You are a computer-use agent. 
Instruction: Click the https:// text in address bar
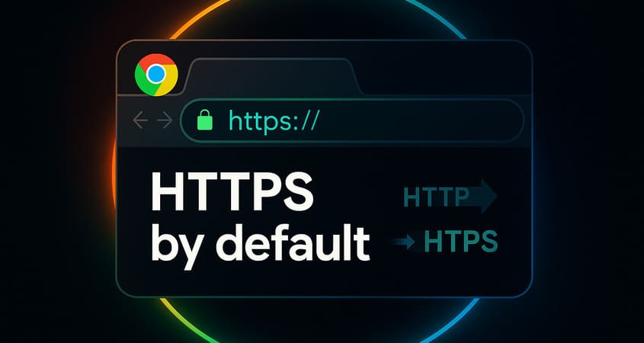(x=273, y=120)
